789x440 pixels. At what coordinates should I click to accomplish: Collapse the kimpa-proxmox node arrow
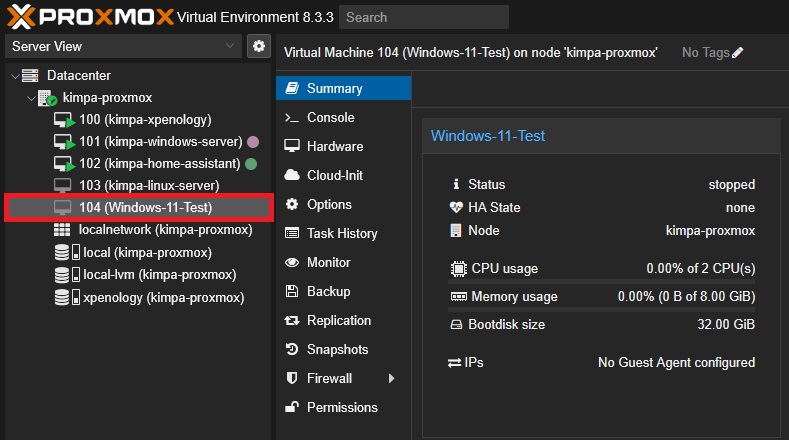click(x=30, y=98)
